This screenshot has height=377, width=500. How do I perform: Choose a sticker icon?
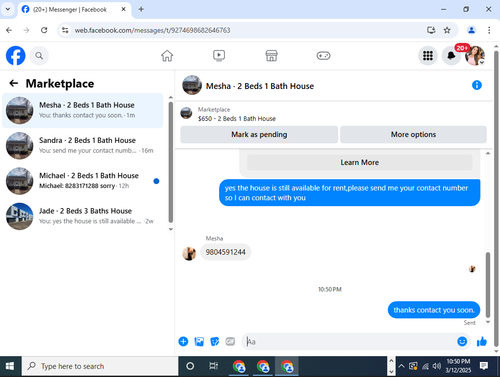coord(215,341)
